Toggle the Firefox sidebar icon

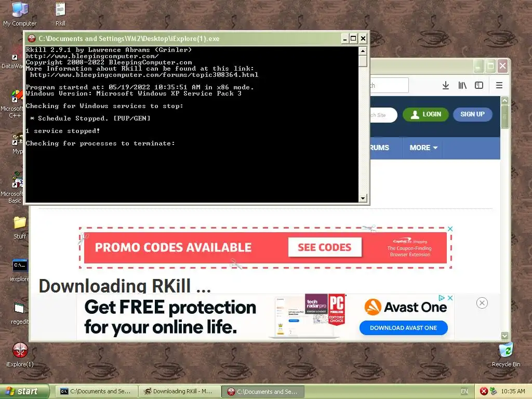click(x=478, y=86)
